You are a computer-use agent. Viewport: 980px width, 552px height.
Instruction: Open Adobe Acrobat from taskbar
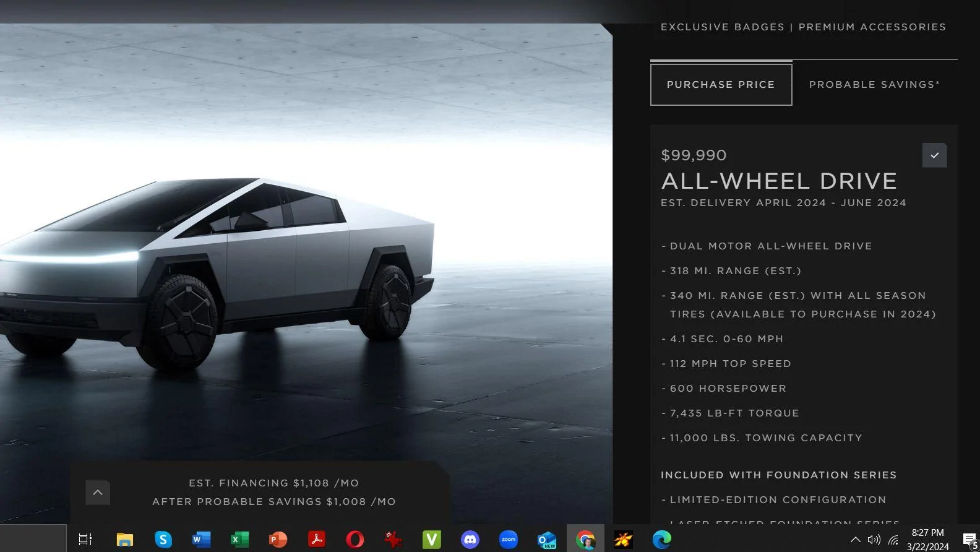click(317, 540)
